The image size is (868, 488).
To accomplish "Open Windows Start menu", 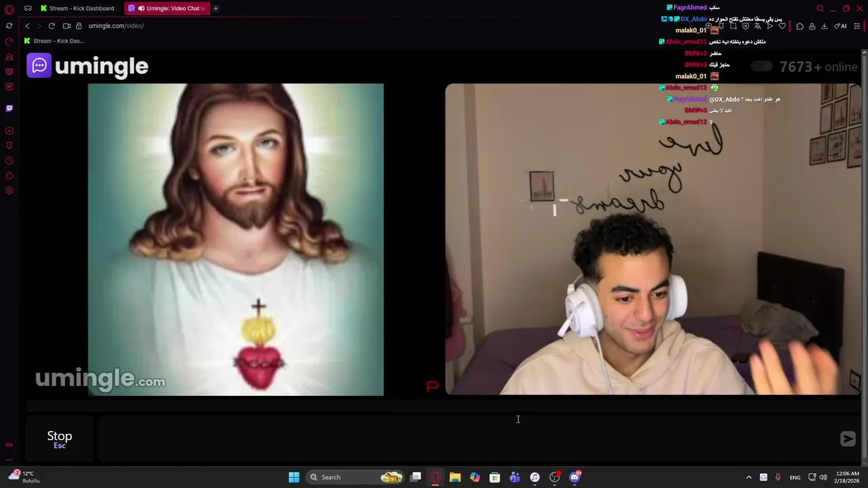I will 294,477.
